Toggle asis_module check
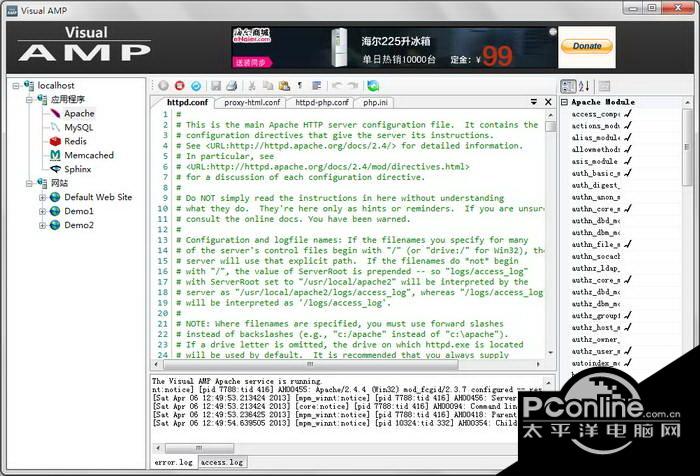The image size is (700, 476). [628, 161]
